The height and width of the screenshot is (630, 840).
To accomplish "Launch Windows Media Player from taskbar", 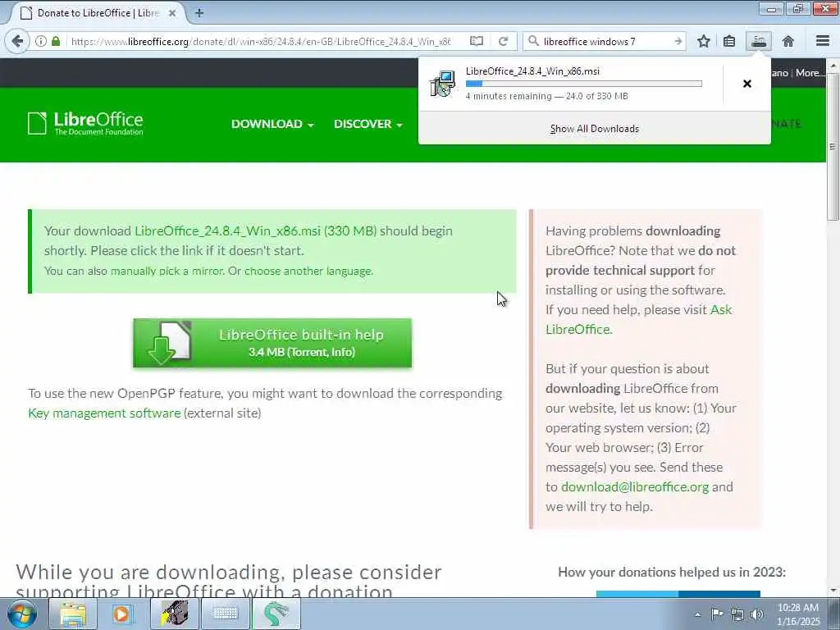I will coord(123,614).
